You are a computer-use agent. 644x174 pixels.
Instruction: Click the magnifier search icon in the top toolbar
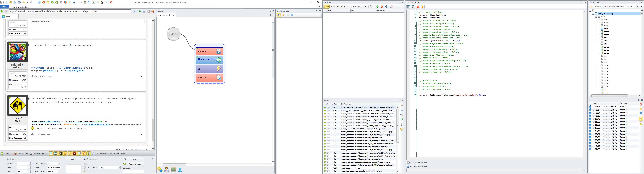pyautogui.click(x=107, y=2)
